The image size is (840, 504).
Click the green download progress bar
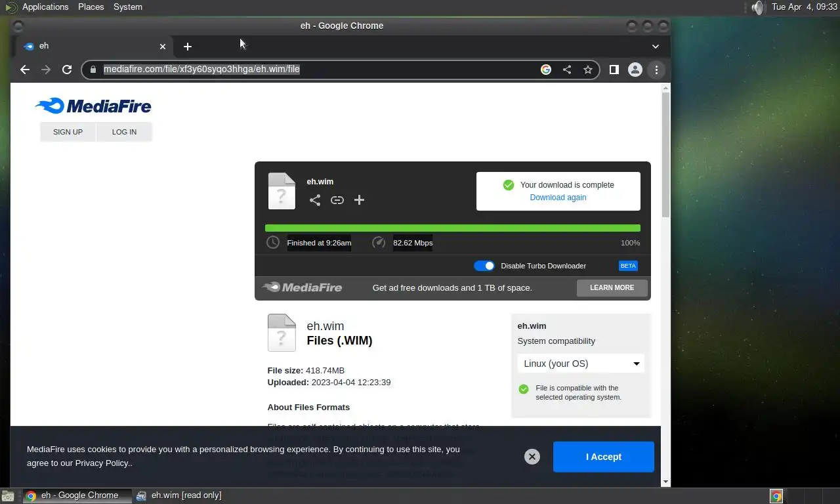453,228
